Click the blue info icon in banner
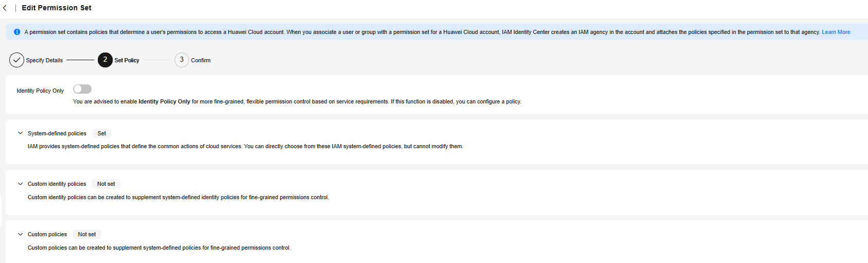Screen dimensions: 868x263 point(17,32)
